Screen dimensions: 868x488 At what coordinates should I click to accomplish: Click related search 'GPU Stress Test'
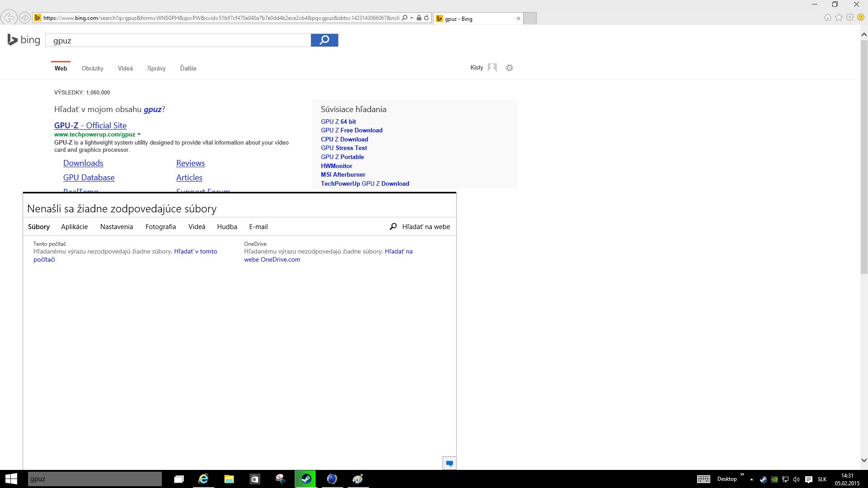tap(344, 148)
